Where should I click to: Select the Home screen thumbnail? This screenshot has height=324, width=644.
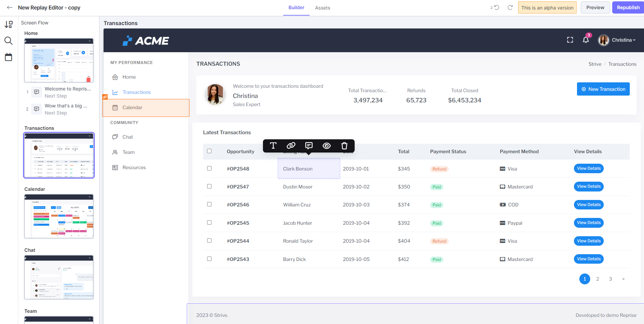pos(59,60)
